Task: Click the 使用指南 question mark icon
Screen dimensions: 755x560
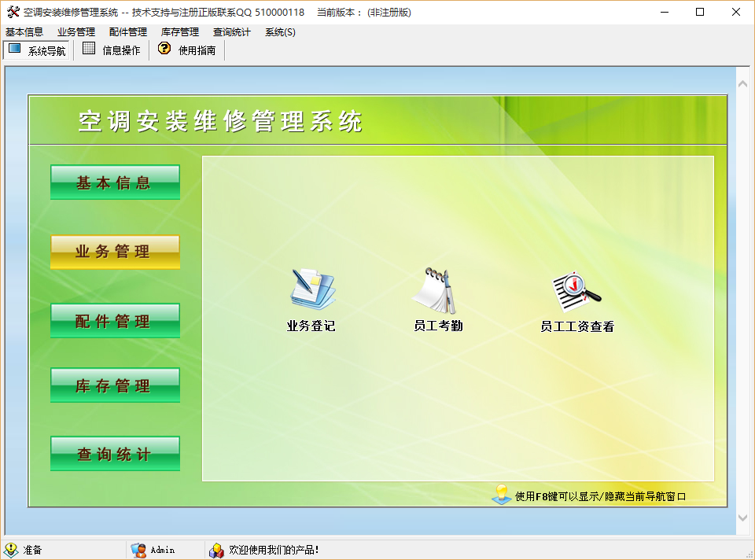Action: pos(164,49)
